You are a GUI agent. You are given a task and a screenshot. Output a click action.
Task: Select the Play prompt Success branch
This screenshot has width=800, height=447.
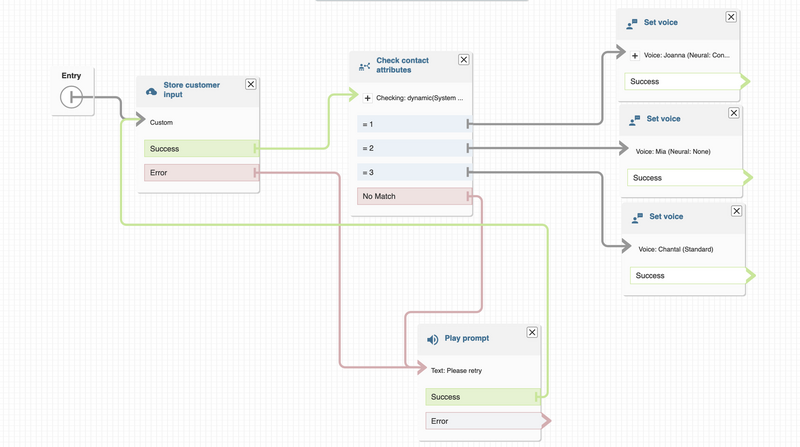(x=483, y=396)
